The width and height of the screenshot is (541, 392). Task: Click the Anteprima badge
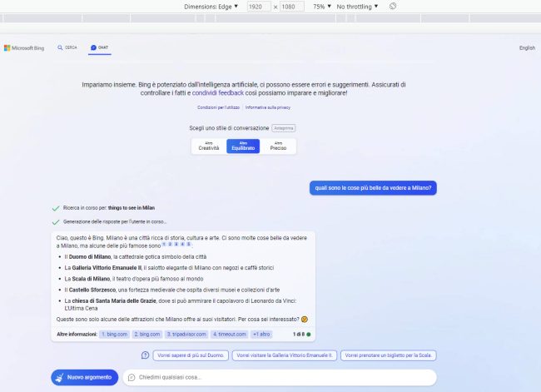[284, 128]
